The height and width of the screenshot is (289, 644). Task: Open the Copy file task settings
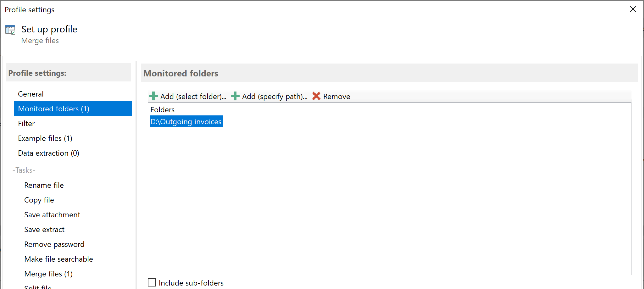coord(39,200)
